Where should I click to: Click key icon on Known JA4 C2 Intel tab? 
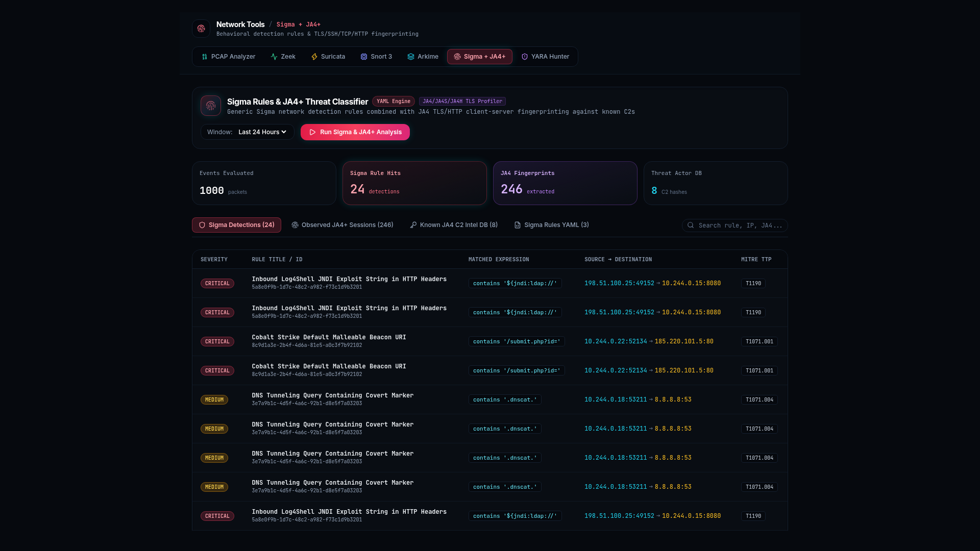413,225
